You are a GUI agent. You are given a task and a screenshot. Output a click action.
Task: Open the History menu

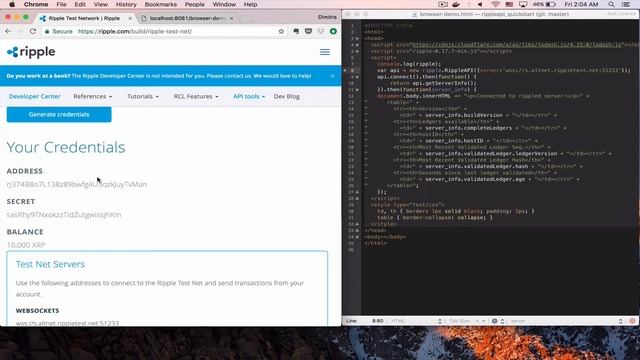coord(126,4)
